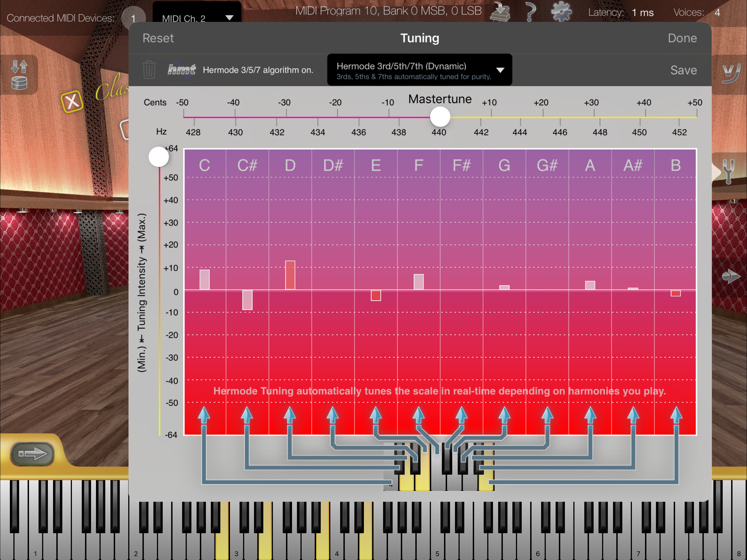This screenshot has width=747, height=560.
Task: Open the help question mark icon
Action: pyautogui.click(x=530, y=12)
